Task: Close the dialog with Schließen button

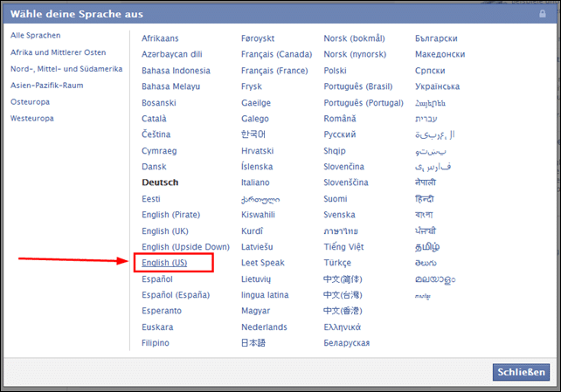Action: (521, 372)
